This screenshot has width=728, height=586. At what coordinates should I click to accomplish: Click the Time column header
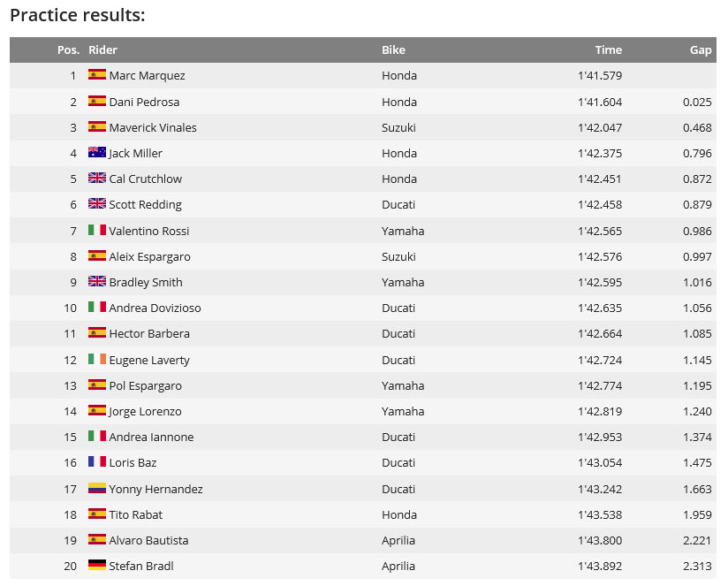point(608,50)
